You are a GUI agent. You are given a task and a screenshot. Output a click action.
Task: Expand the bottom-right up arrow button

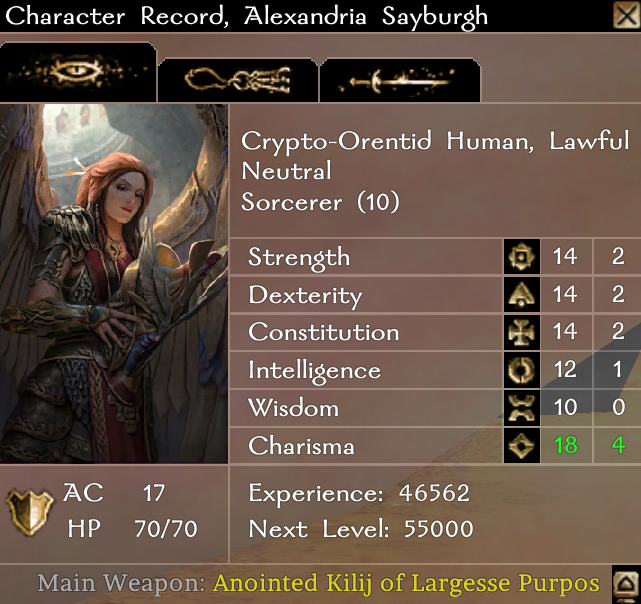pos(626,585)
